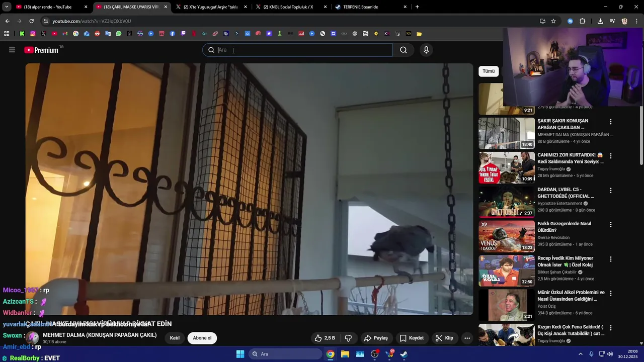This screenshot has width=644, height=362.
Task: Open Chrome extensions puzzle icon
Action: [x=583, y=21]
